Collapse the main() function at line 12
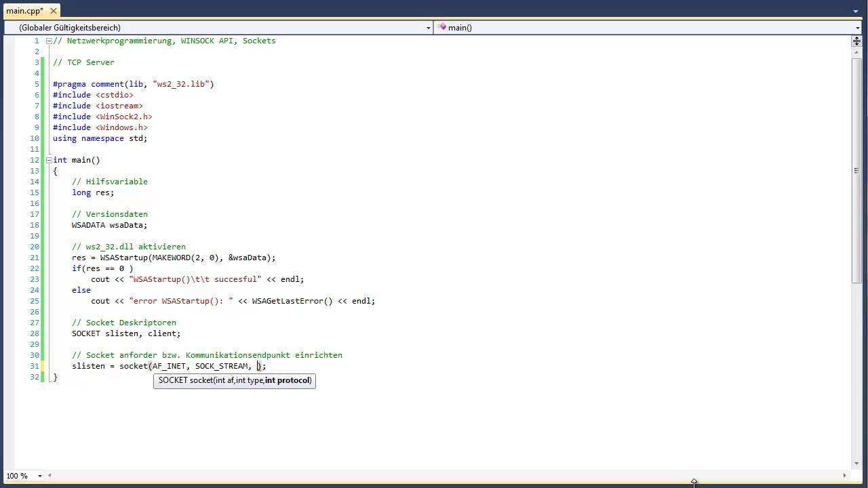 [x=49, y=160]
